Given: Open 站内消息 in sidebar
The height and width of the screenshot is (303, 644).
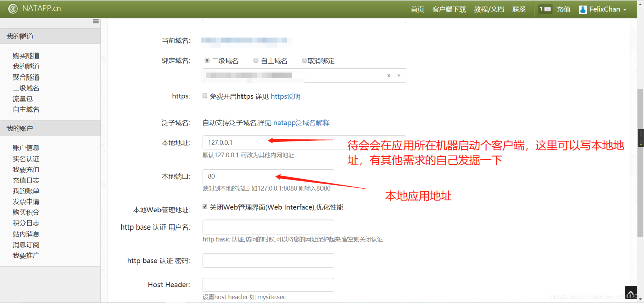Looking at the screenshot, I should [26, 234].
